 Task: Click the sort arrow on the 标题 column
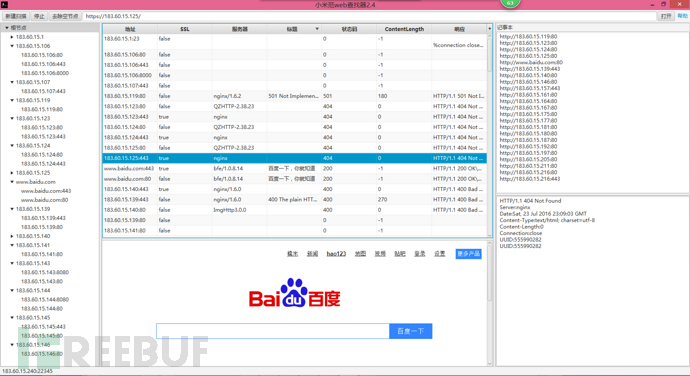coord(317,29)
